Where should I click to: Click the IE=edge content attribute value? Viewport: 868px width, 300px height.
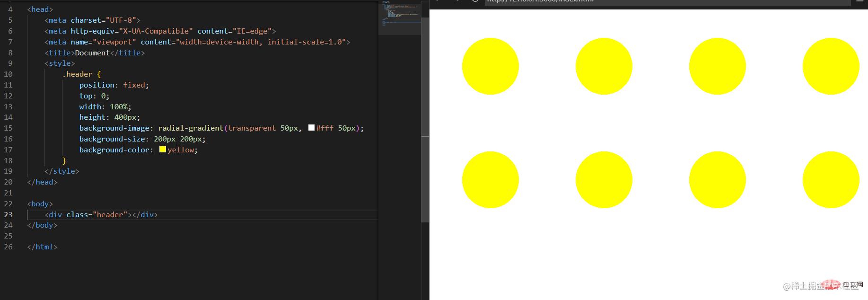[251, 31]
